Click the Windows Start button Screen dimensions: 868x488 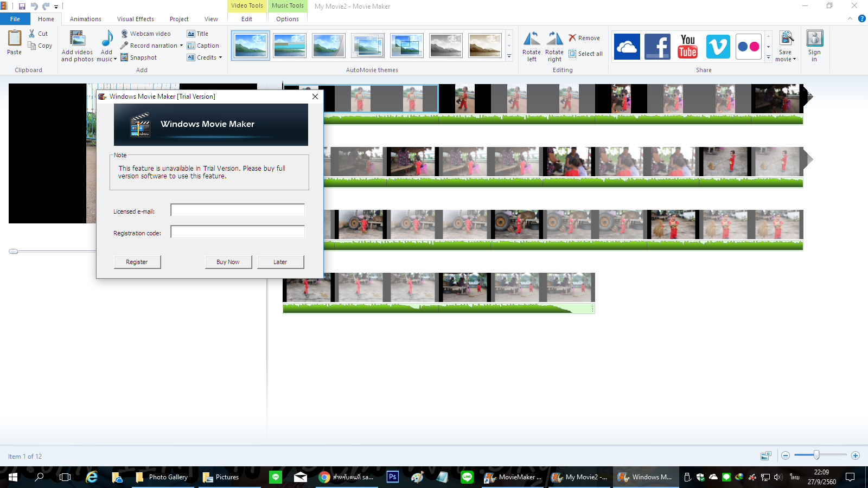13,477
